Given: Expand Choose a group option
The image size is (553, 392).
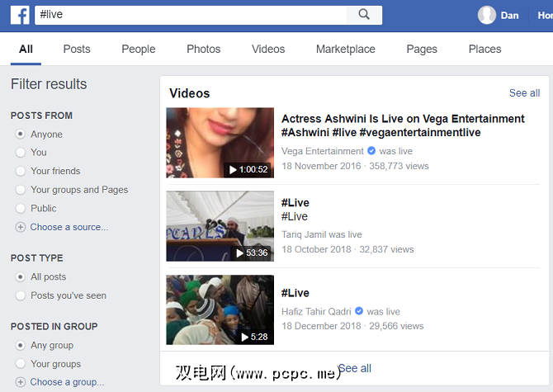Looking at the screenshot, I should tap(67, 382).
